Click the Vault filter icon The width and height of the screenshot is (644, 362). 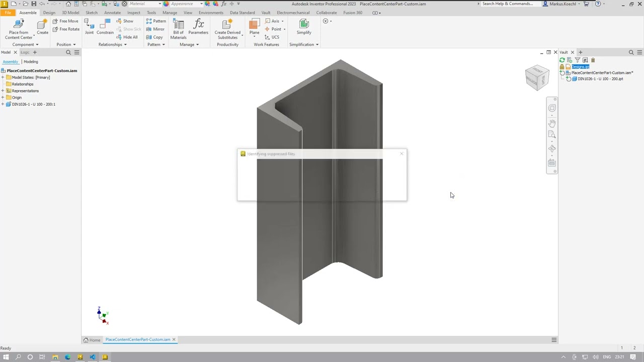point(577,60)
